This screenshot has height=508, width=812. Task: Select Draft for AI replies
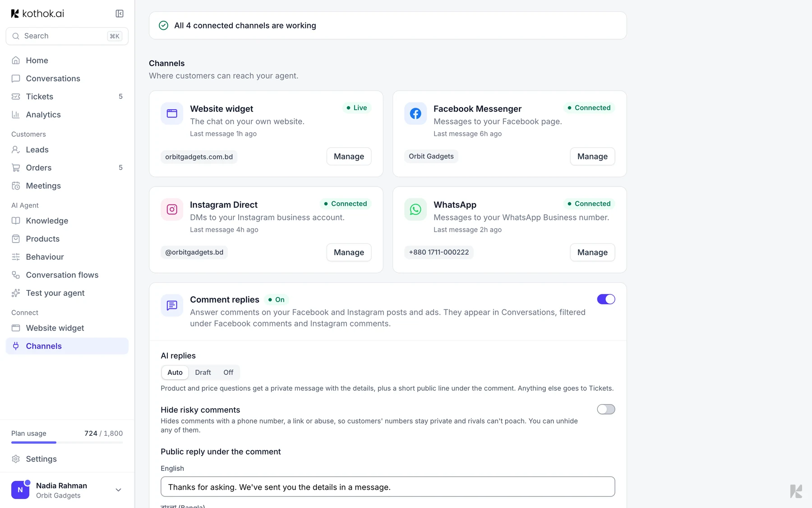pos(203,373)
